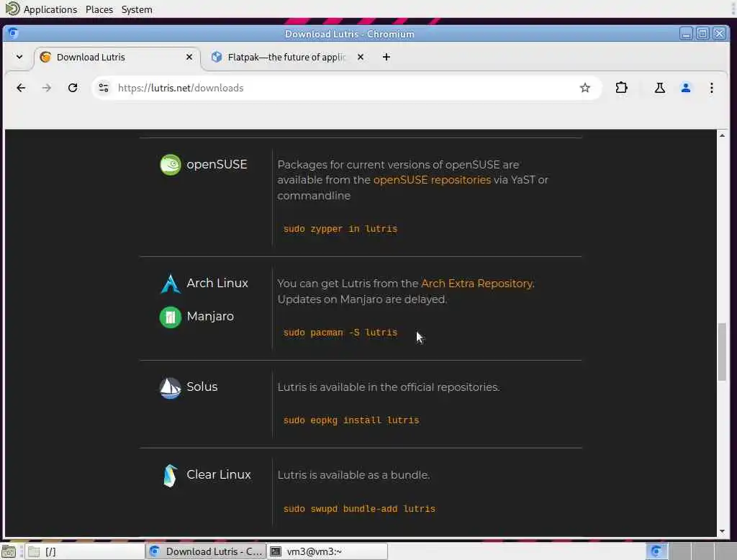Viewport: 737px width, 560px height.
Task: Click 'Lutris is available as a bundle.' text
Action: coord(353,475)
